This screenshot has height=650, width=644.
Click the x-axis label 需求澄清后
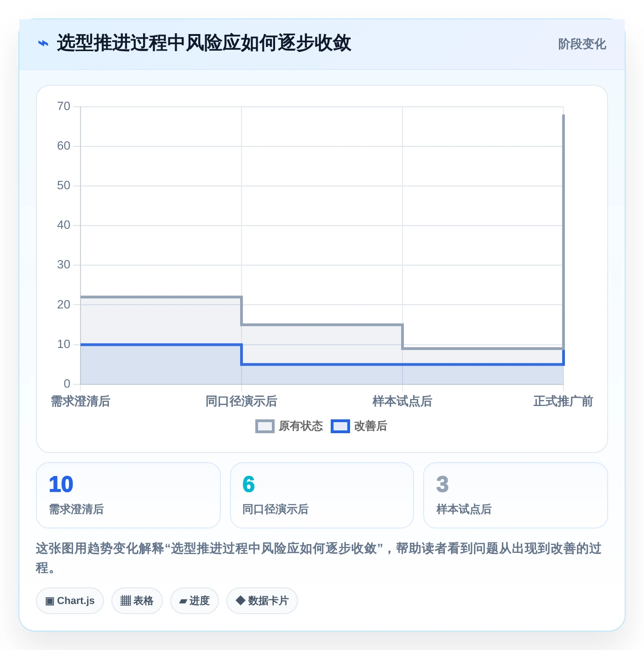pos(80,401)
